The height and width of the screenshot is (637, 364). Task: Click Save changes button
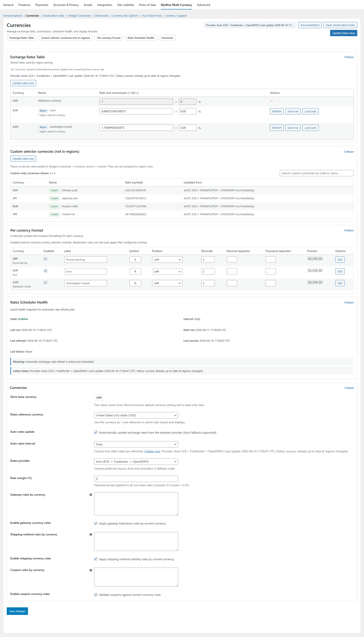(x=17, y=611)
